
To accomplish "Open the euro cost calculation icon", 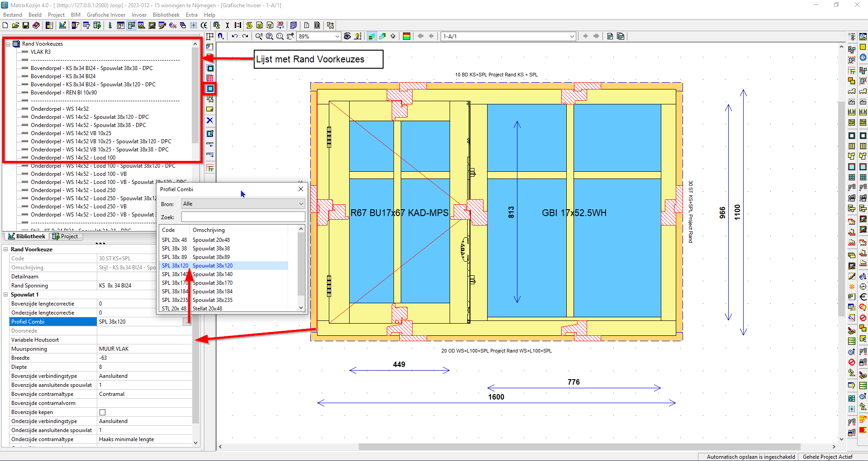I will 172,25.
